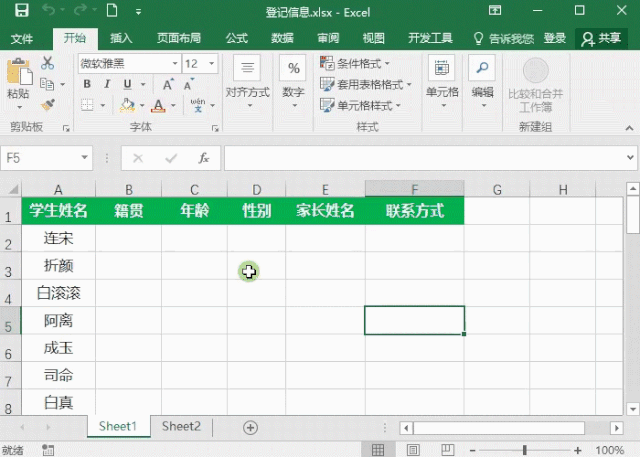Switch to Page Layout view icon
This screenshot has height=457, width=640.
[x=413, y=450]
